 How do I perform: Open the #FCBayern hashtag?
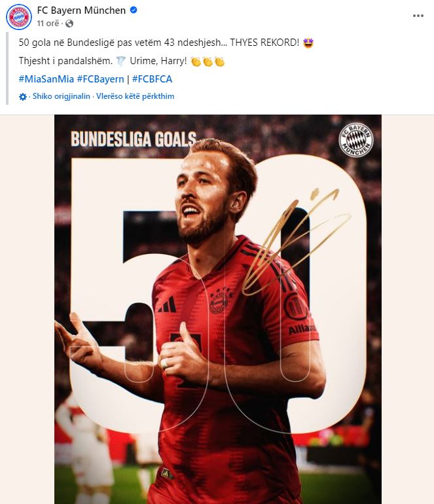[100, 79]
